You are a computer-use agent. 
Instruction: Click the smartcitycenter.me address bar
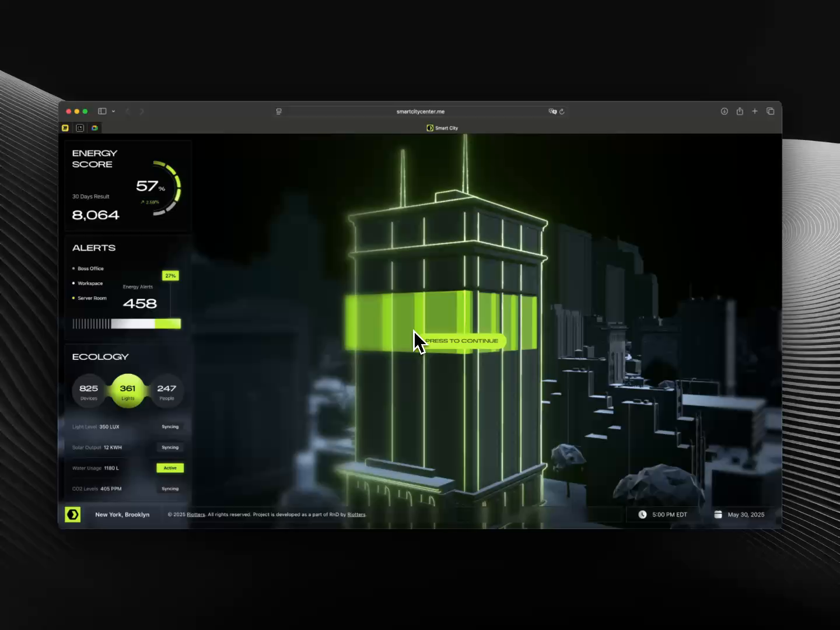pyautogui.click(x=420, y=111)
